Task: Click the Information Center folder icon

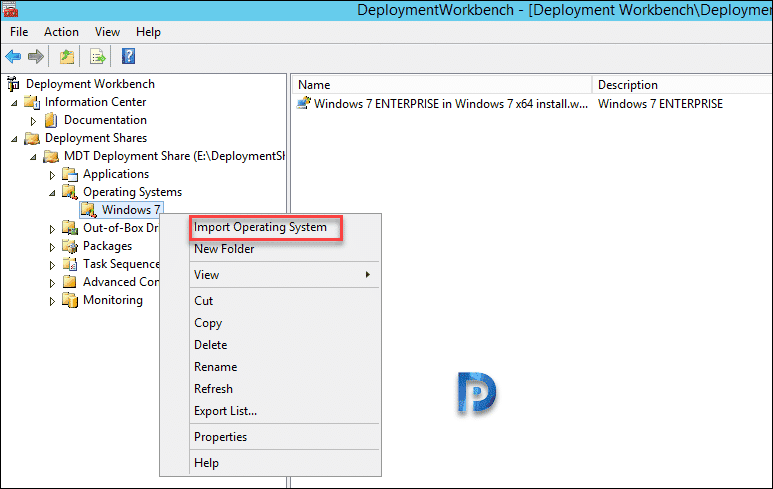Action: click(x=33, y=102)
